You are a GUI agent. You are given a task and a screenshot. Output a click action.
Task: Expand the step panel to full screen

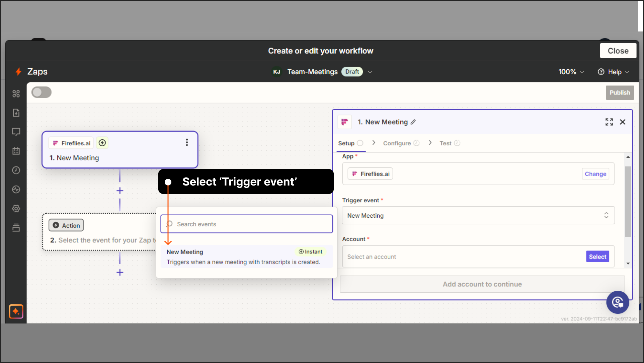pyautogui.click(x=609, y=122)
